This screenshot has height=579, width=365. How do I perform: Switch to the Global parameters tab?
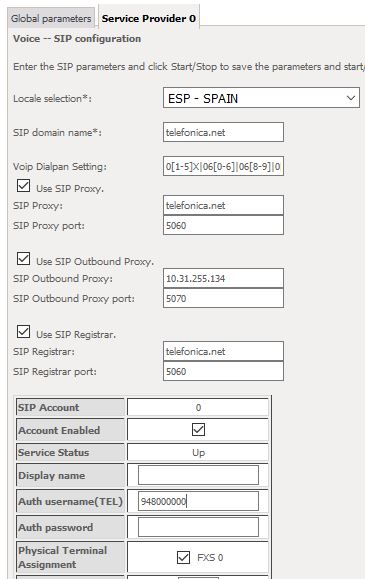pyautogui.click(x=51, y=18)
